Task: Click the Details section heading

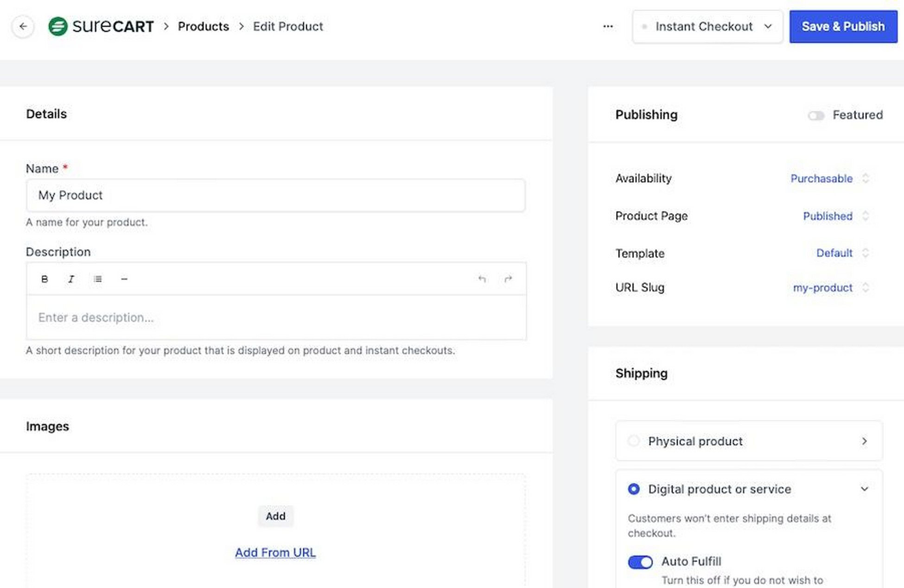Action: [46, 114]
